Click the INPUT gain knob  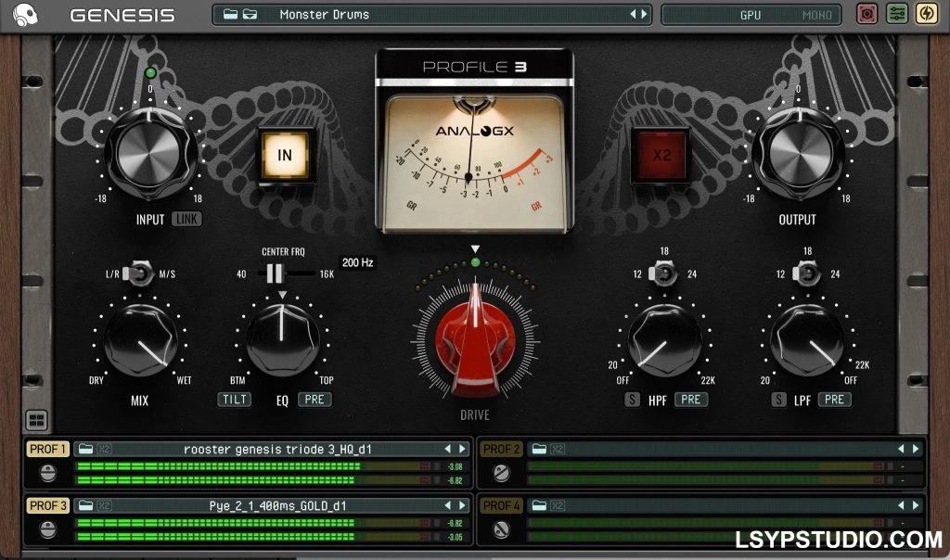click(x=149, y=154)
